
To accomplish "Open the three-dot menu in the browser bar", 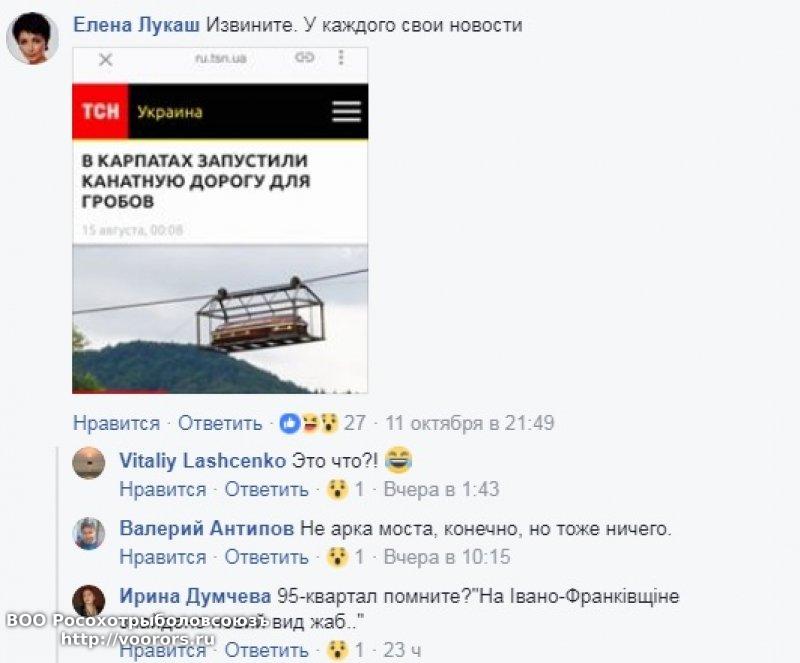I will pos(341,57).
